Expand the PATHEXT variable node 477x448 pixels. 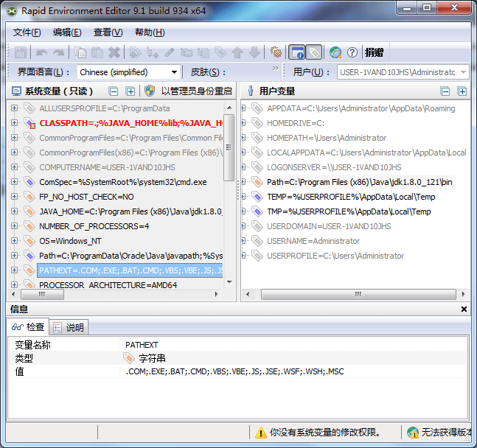(14, 270)
